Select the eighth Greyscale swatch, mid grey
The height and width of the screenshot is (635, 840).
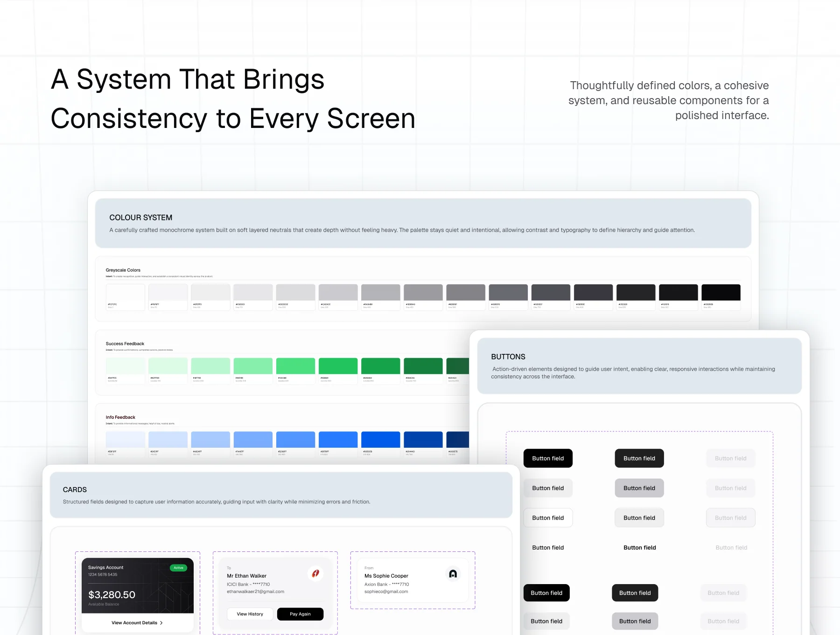[423, 297]
